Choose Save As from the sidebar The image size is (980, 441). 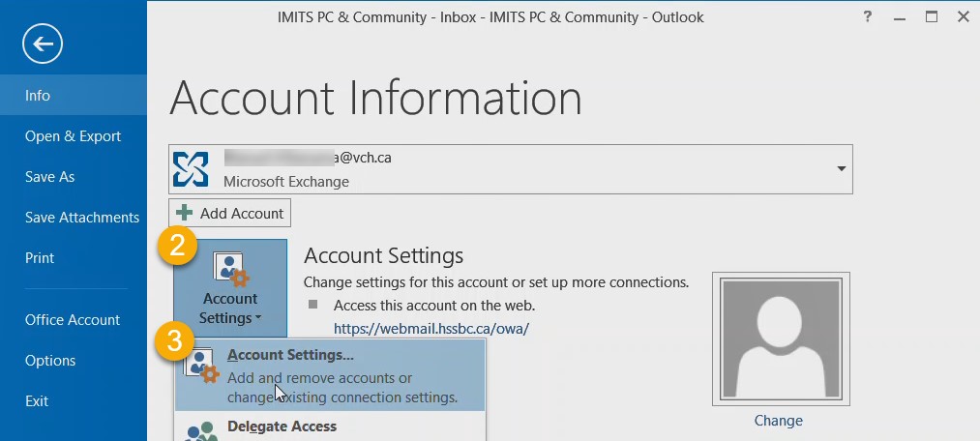pos(74,177)
